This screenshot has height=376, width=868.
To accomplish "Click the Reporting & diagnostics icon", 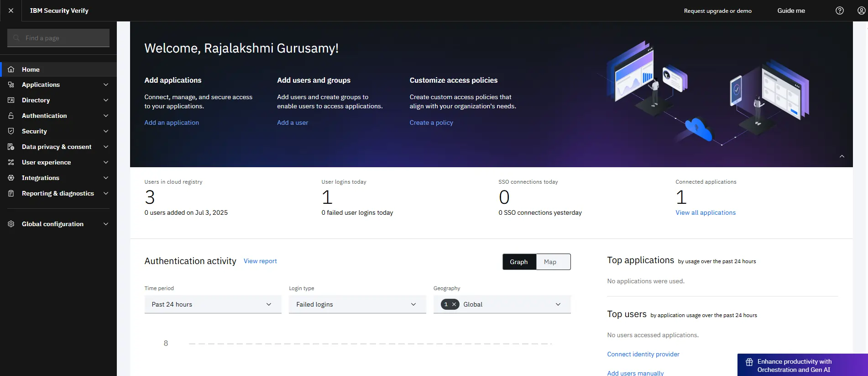I will pyautogui.click(x=11, y=193).
